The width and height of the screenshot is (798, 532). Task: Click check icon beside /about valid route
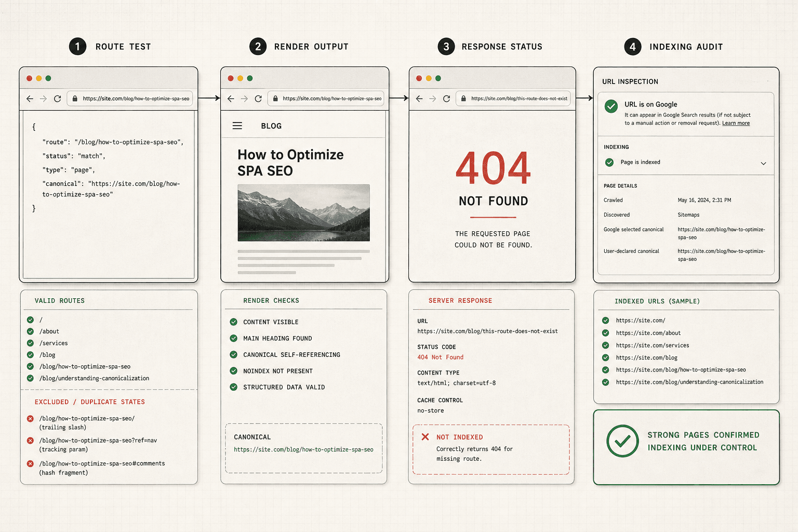30,331
